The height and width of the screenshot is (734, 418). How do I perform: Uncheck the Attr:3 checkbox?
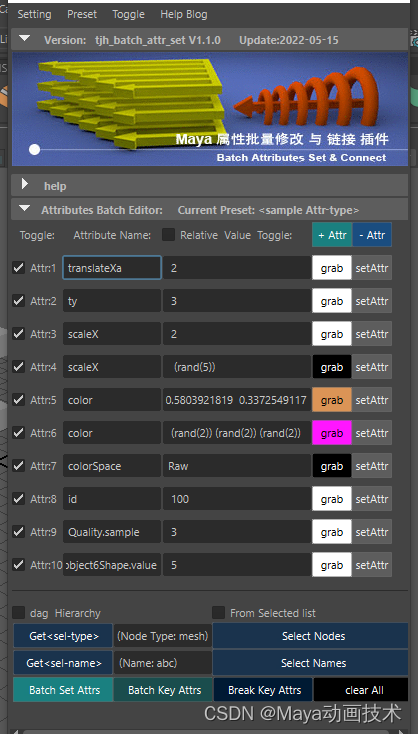(18, 334)
